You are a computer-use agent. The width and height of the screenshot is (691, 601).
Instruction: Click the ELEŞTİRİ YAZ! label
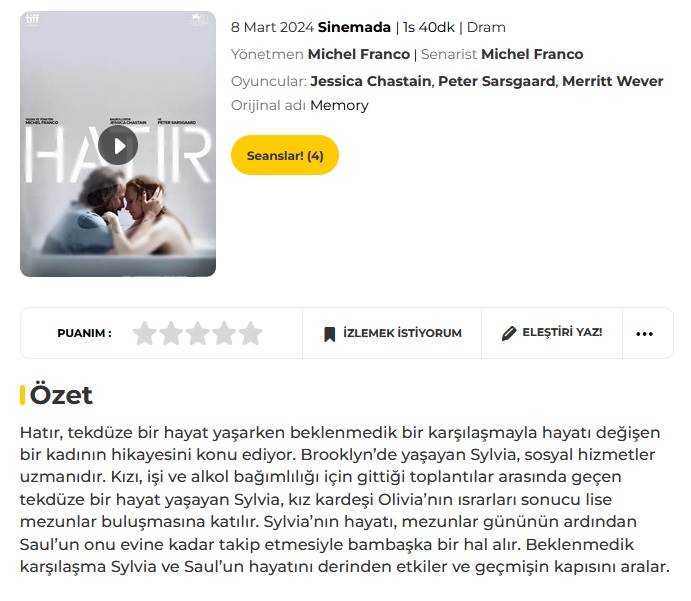click(562, 332)
